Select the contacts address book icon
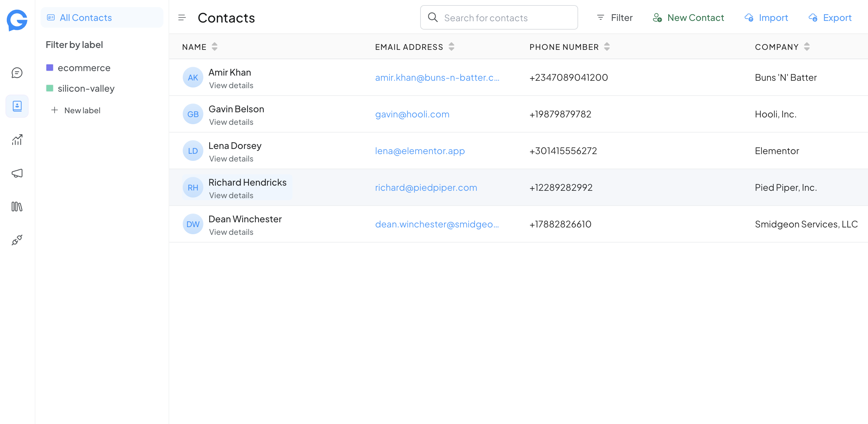Image resolution: width=868 pixels, height=424 pixels. 17,106
